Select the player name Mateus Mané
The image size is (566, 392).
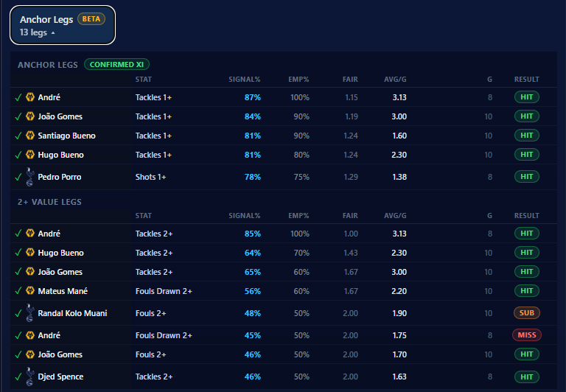[63, 291]
